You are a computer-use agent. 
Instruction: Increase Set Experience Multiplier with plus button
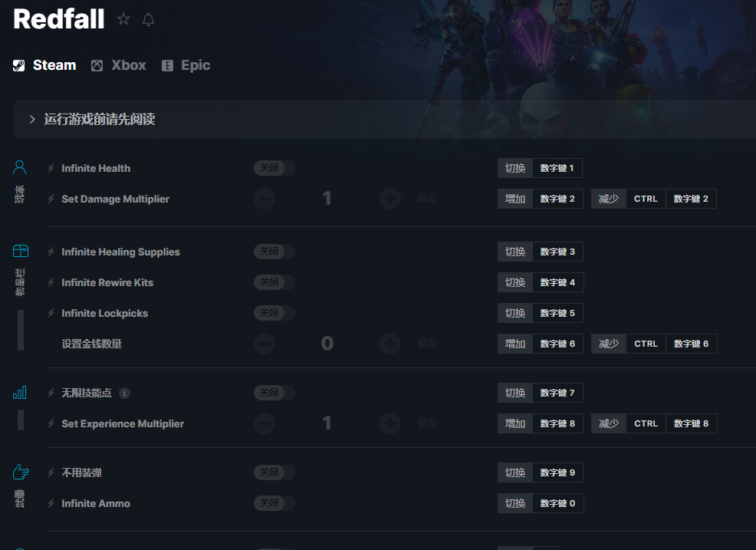pos(390,423)
